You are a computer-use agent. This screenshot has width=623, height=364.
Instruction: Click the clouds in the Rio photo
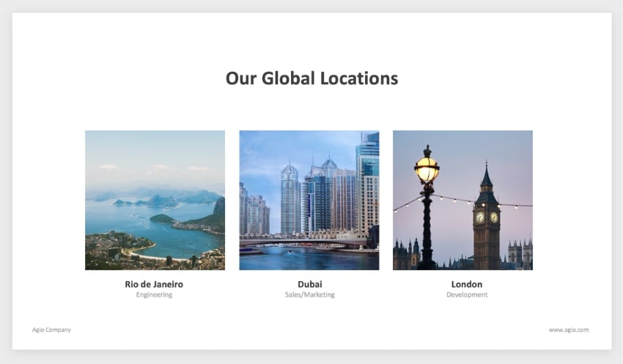pos(153,168)
